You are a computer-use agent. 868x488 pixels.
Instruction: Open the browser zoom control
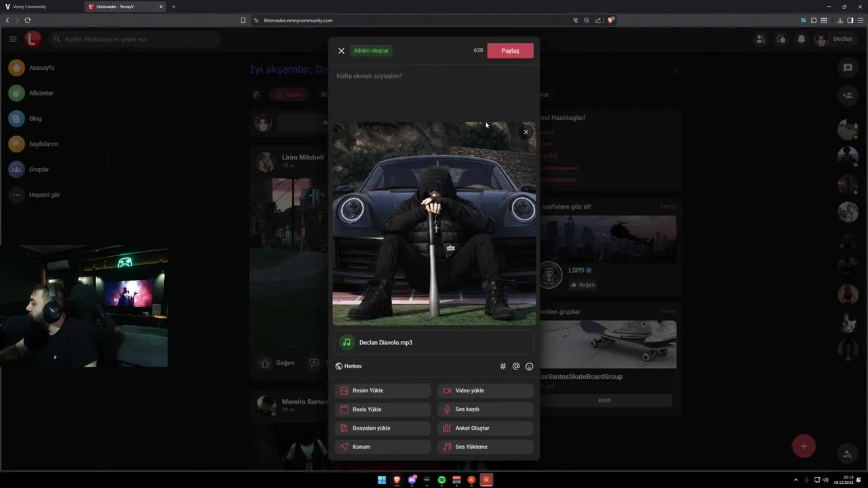click(586, 20)
